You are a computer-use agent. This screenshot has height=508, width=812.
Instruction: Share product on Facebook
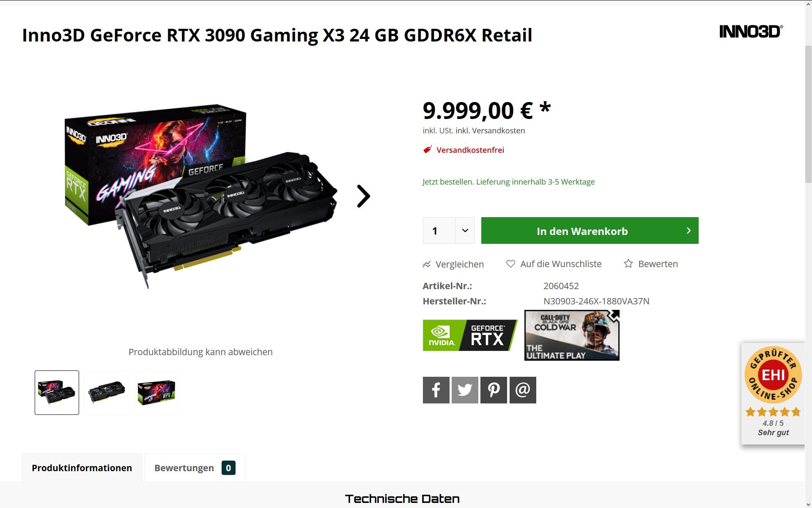click(436, 390)
